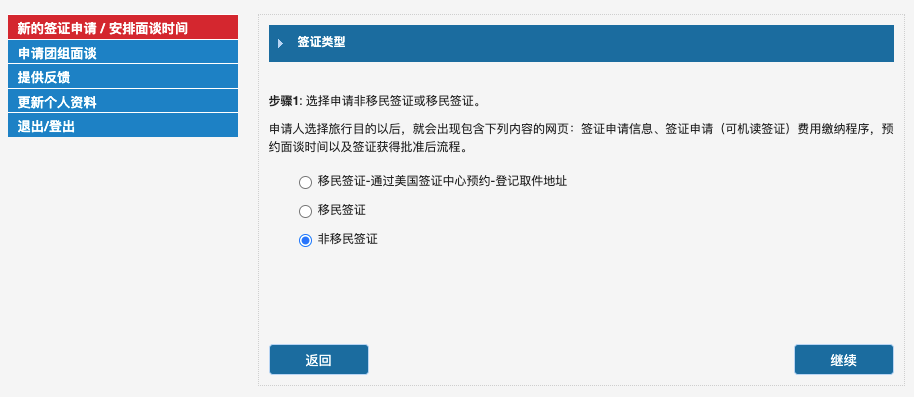Click the 非移民签证 option label text
The height and width of the screenshot is (397, 914).
[x=348, y=239]
